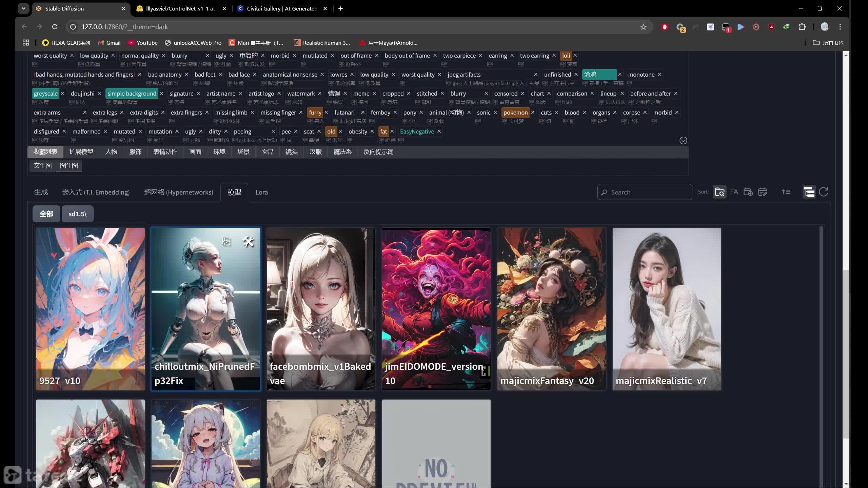Remove the 'jpeg artifacts' tag
The width and height of the screenshot is (868, 488).
tap(536, 75)
